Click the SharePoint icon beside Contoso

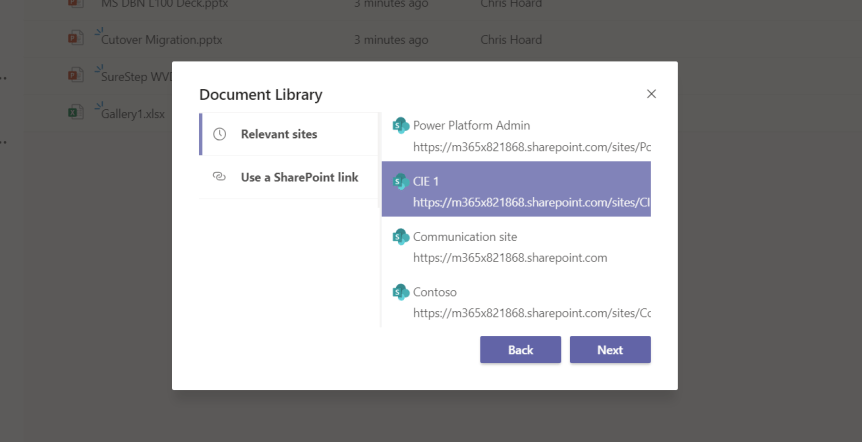(401, 292)
